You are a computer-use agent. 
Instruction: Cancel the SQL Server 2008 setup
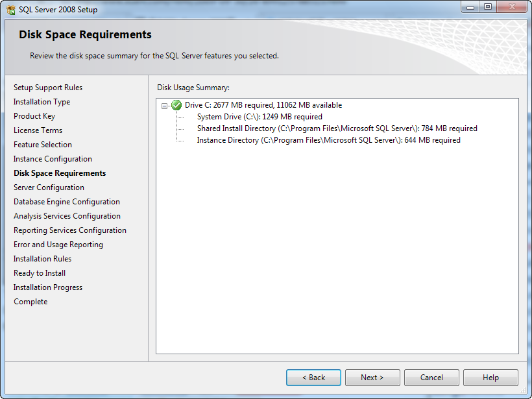pyautogui.click(x=431, y=377)
